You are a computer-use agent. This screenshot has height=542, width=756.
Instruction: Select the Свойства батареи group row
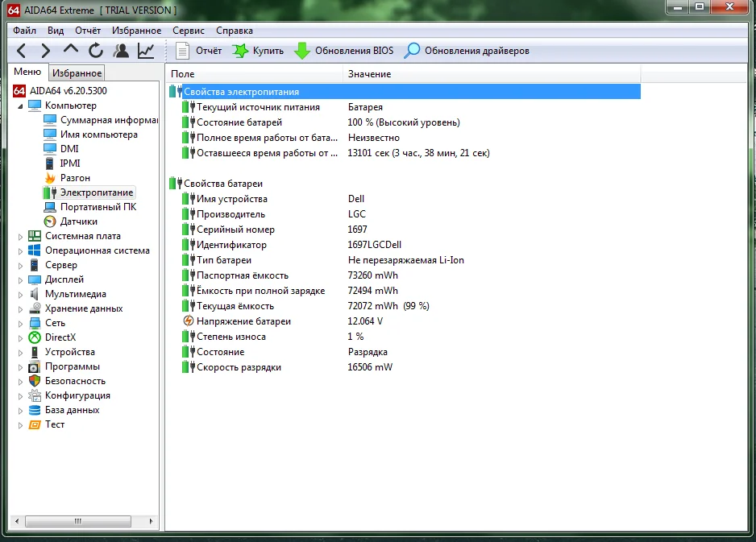coord(405,184)
